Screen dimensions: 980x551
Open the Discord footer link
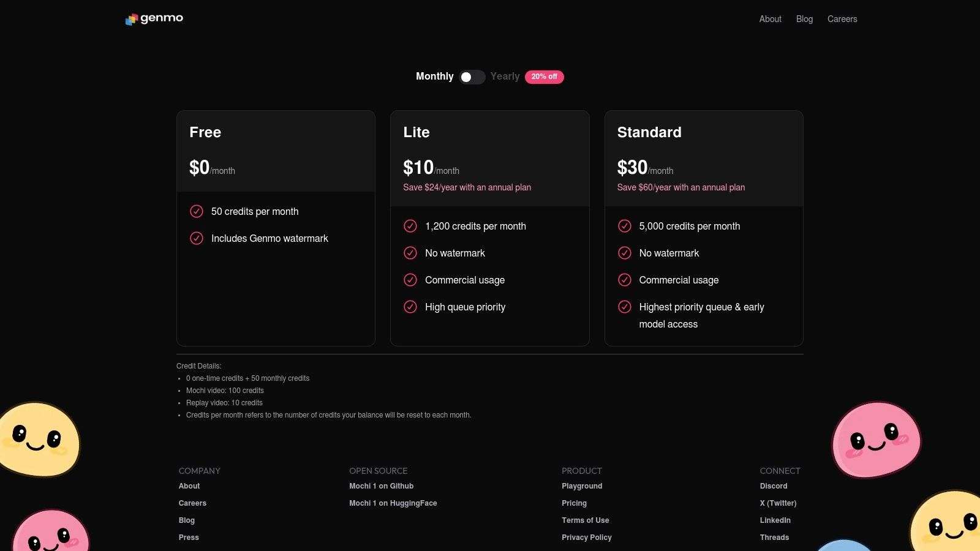(x=774, y=486)
